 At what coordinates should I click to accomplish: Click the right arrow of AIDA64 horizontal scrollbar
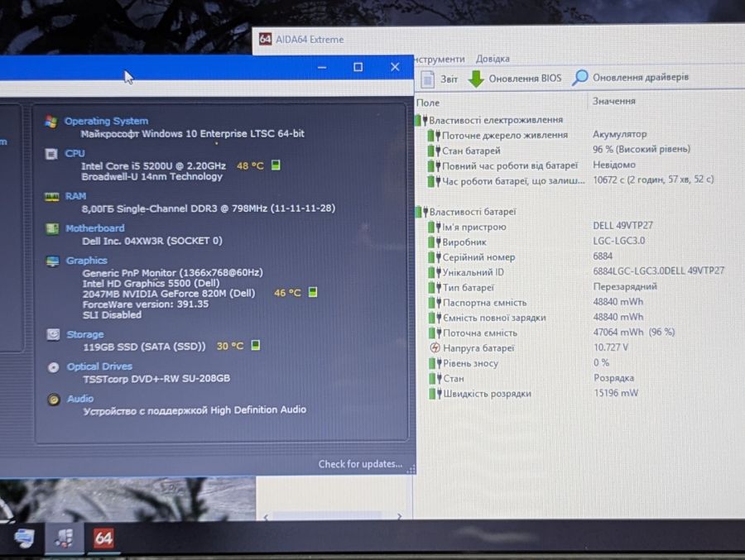[x=400, y=516]
